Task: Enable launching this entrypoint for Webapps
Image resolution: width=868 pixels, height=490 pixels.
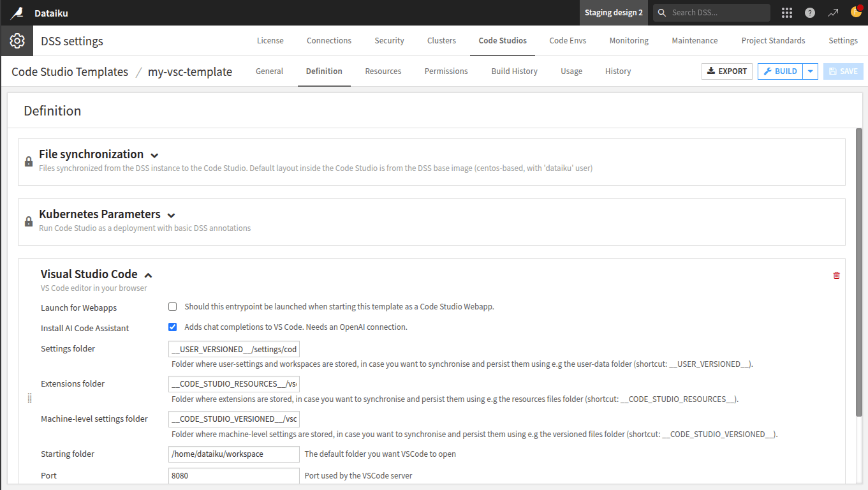Action: [172, 306]
